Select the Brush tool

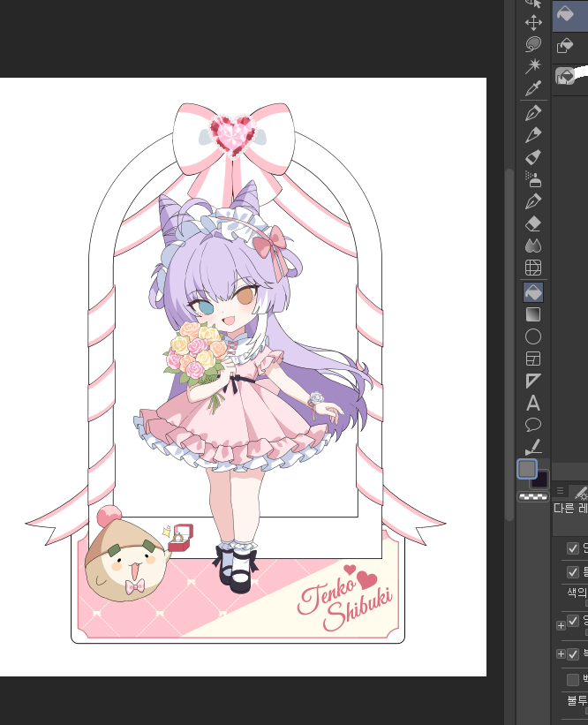pos(533,156)
